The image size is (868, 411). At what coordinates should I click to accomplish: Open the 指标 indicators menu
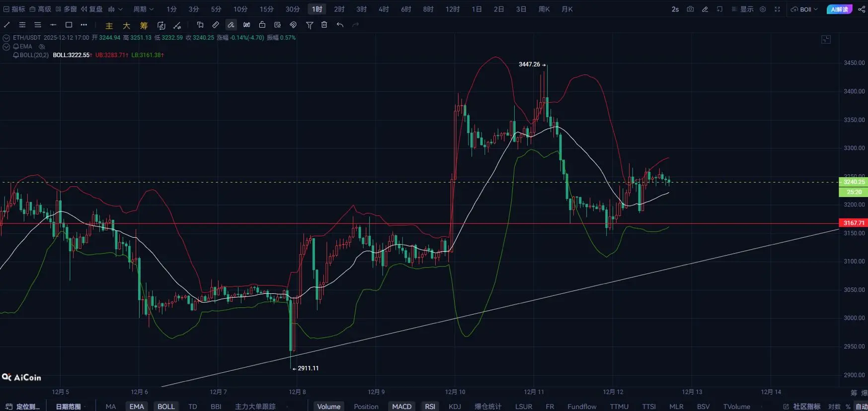(14, 9)
